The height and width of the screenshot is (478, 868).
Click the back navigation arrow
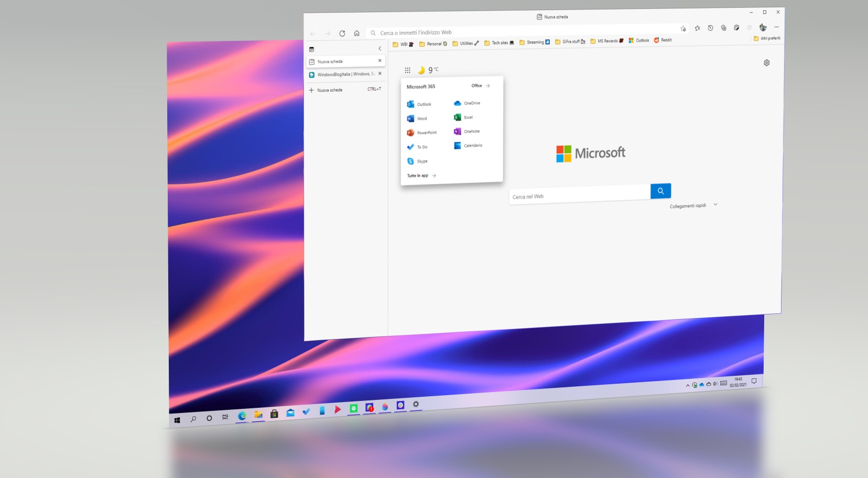313,34
